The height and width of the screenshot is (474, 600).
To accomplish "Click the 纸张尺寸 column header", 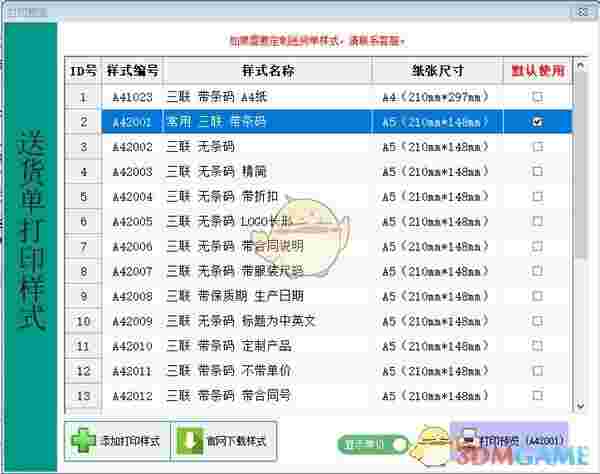I will click(x=437, y=71).
